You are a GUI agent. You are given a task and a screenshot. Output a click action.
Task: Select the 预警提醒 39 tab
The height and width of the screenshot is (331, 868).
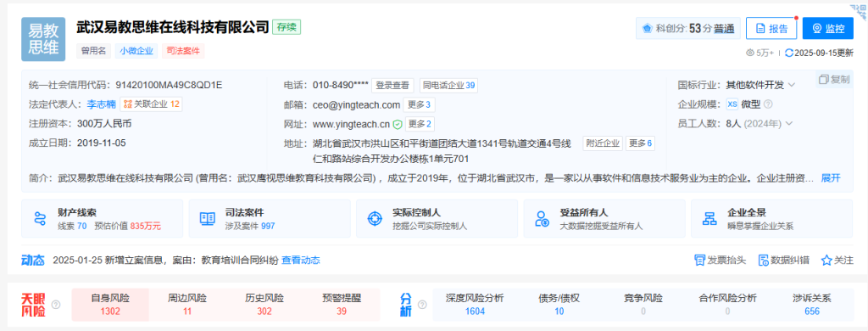click(342, 305)
